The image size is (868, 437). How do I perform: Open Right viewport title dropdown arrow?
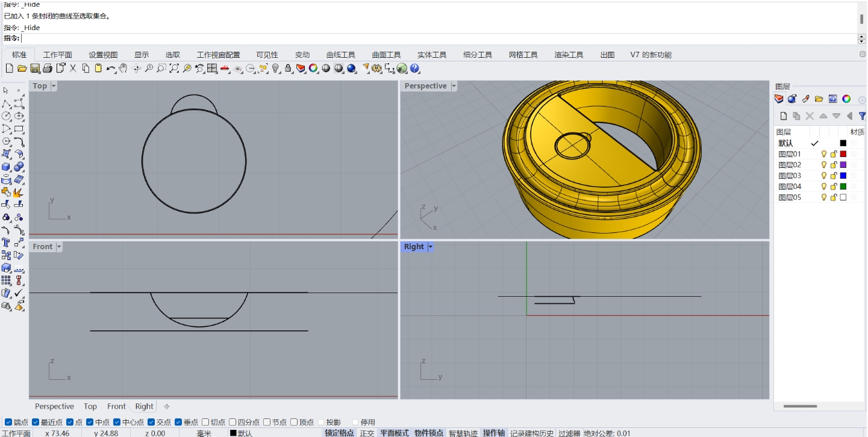click(430, 247)
